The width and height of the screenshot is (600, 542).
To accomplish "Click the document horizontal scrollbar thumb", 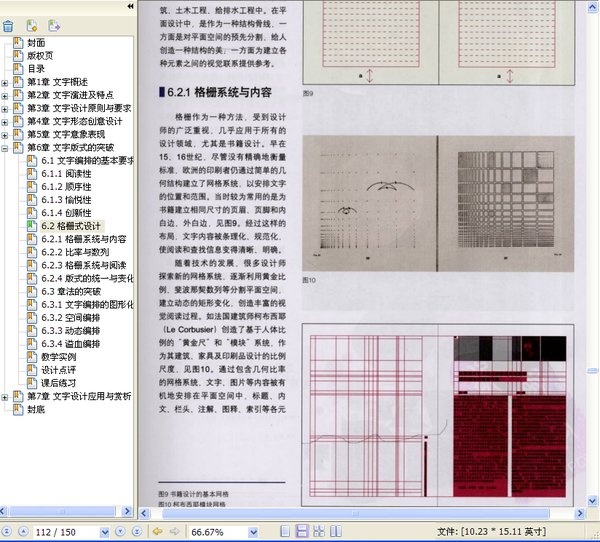I will point(355,513).
